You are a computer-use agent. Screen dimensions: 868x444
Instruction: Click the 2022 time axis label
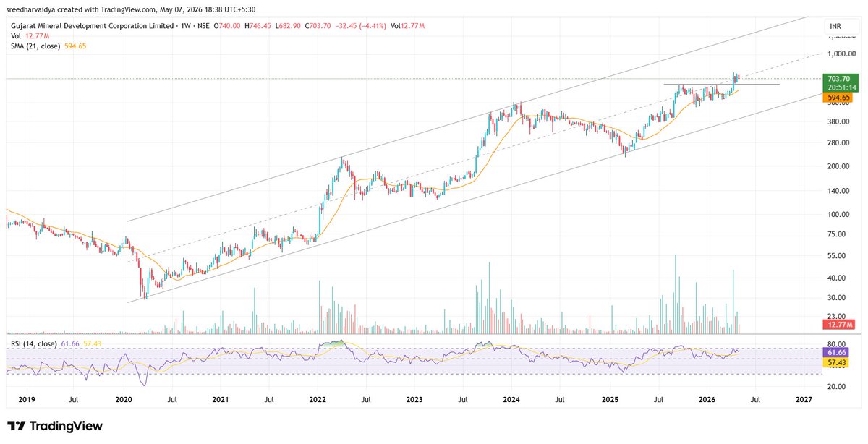tap(318, 399)
